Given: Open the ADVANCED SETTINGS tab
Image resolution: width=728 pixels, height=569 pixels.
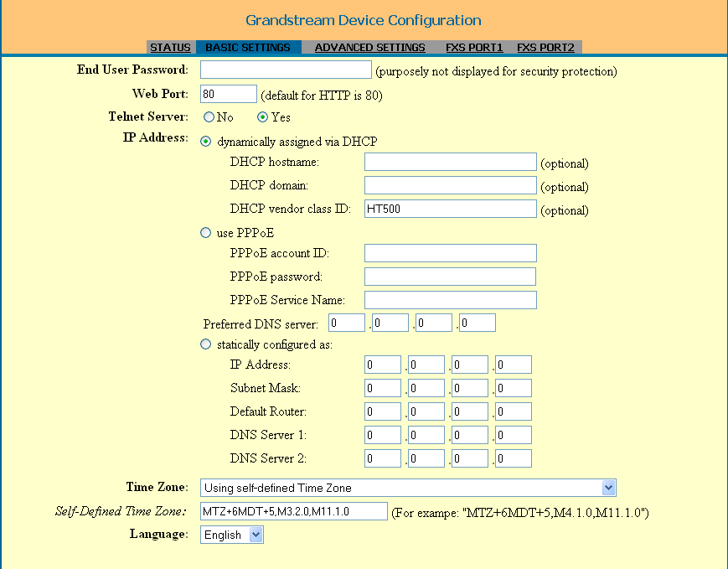Looking at the screenshot, I should (x=369, y=48).
